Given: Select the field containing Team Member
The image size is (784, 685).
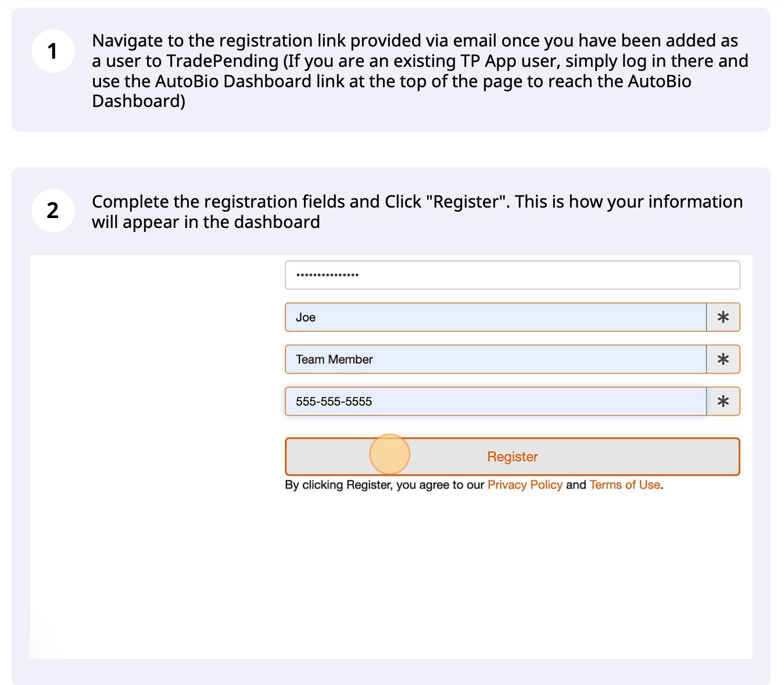Looking at the screenshot, I should coord(494,359).
